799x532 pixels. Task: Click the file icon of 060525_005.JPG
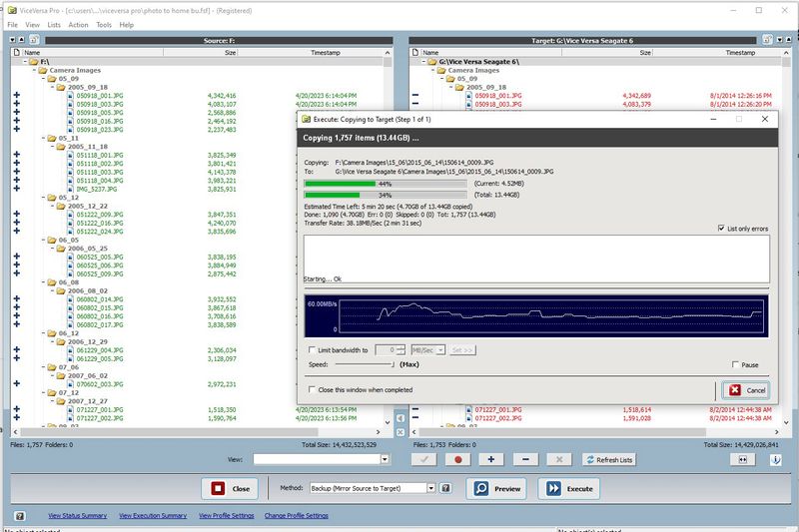point(71,257)
